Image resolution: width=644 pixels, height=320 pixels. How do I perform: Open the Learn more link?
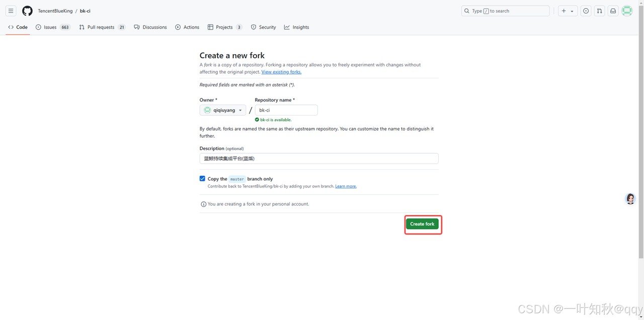click(x=346, y=186)
